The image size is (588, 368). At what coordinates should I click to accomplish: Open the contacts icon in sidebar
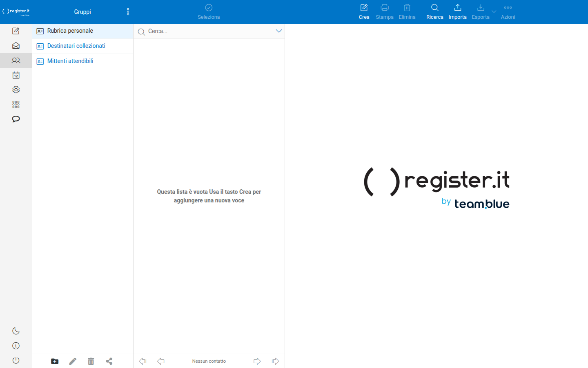click(x=16, y=61)
